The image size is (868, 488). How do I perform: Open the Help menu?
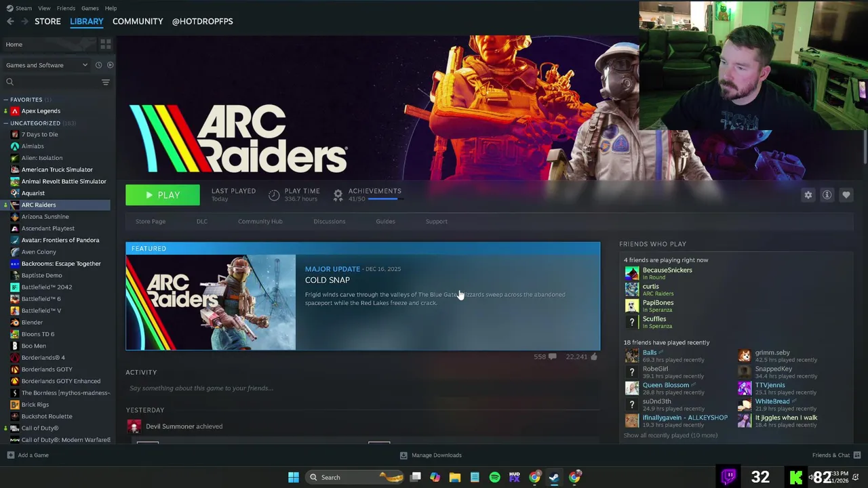click(x=111, y=8)
